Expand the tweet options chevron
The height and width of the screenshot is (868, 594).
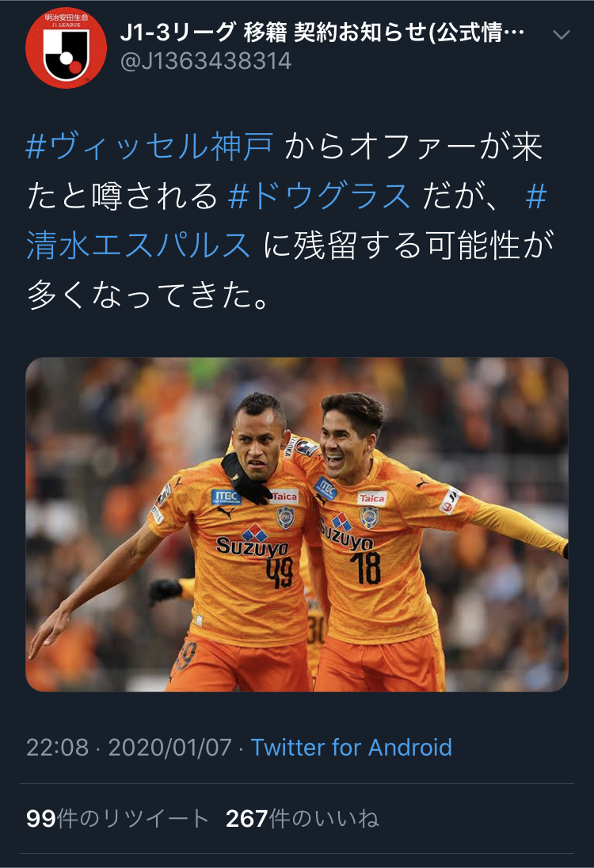pyautogui.click(x=562, y=35)
